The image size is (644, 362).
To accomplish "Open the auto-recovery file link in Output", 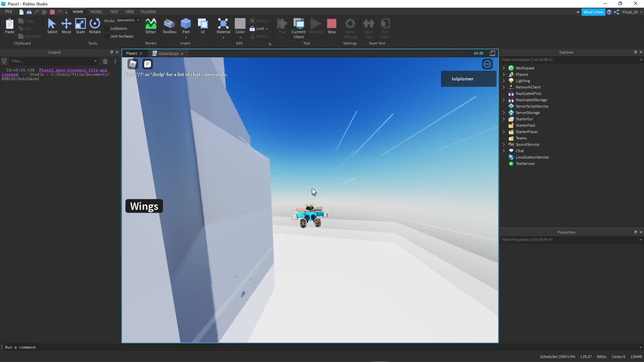I will click(x=73, y=70).
